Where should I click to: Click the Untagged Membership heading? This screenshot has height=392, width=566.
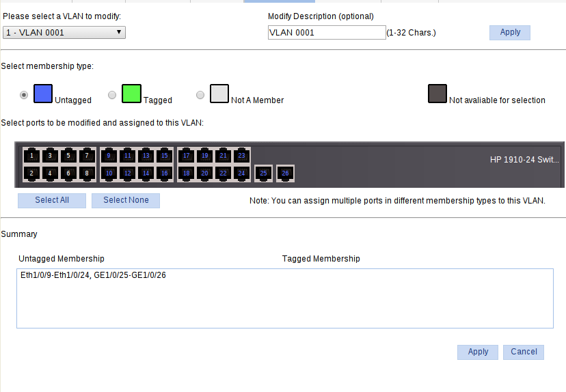(62, 259)
